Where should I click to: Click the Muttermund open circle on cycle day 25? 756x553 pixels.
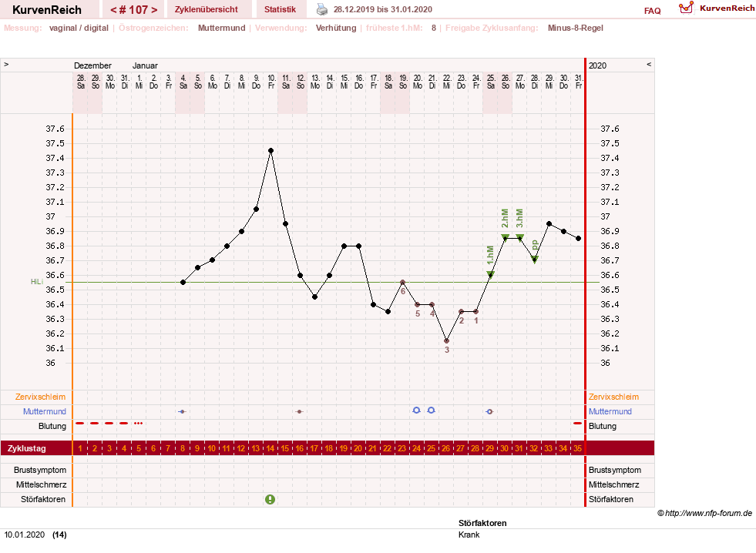[432, 410]
